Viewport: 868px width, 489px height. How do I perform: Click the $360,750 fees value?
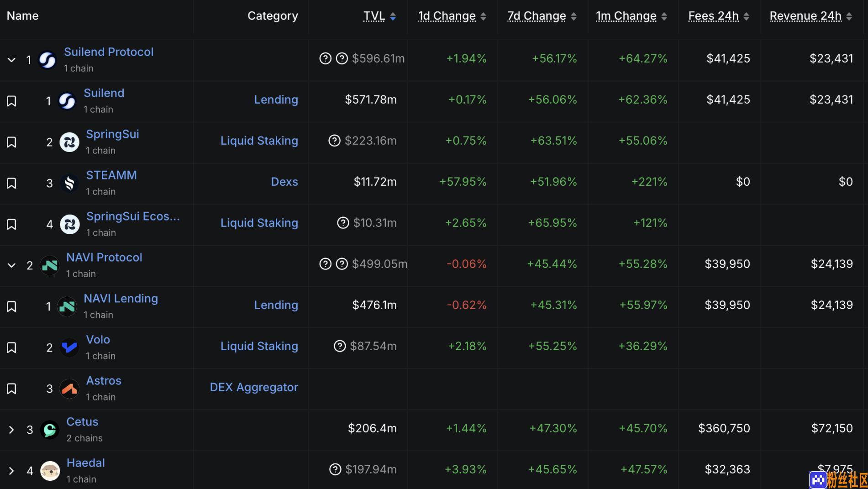[724, 428]
